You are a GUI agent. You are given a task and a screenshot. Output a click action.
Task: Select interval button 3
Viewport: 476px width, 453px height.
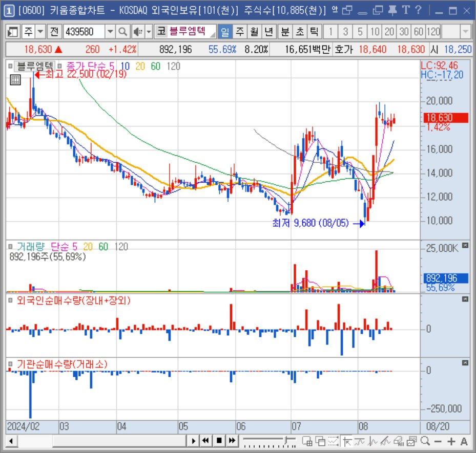[x=345, y=32]
